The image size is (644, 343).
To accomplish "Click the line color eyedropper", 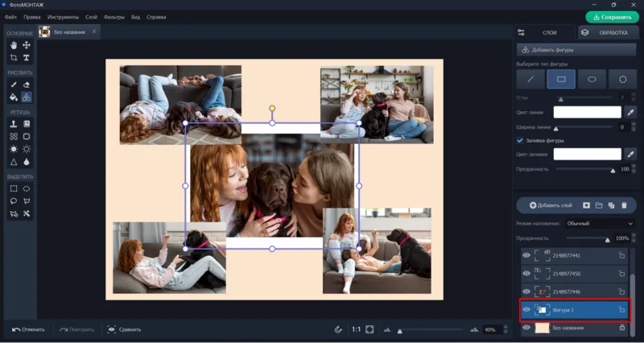I will pyautogui.click(x=631, y=113).
